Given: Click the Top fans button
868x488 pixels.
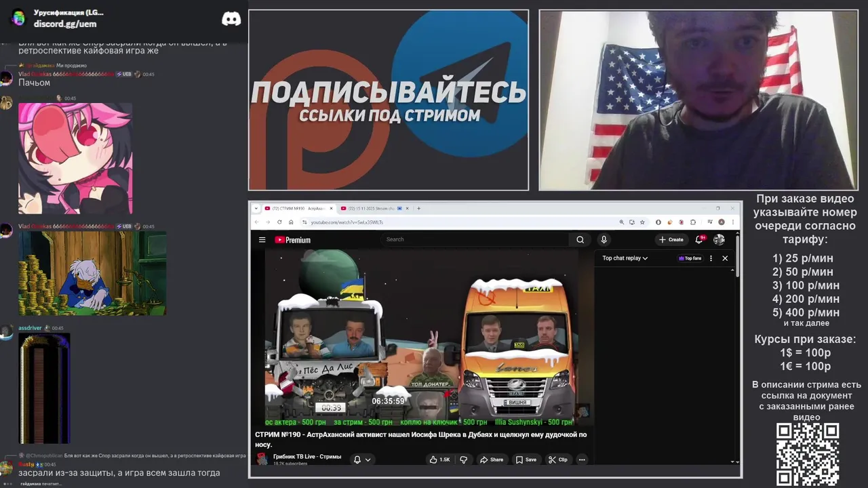Looking at the screenshot, I should pyautogui.click(x=690, y=258).
